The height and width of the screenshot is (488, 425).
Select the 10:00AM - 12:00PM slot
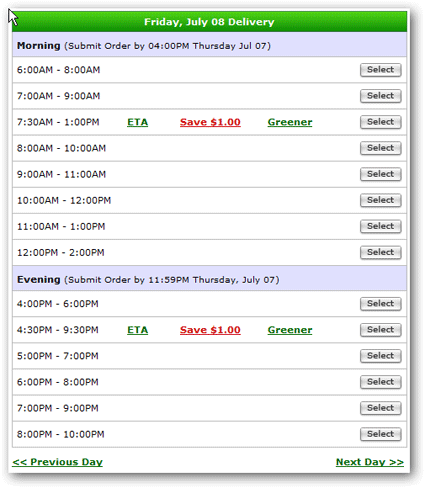(380, 200)
